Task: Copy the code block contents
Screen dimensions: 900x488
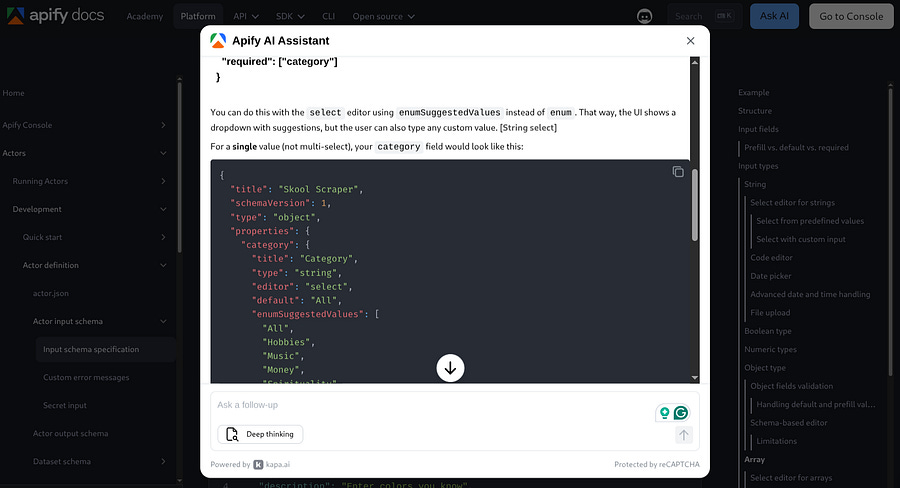Action: coord(678,172)
